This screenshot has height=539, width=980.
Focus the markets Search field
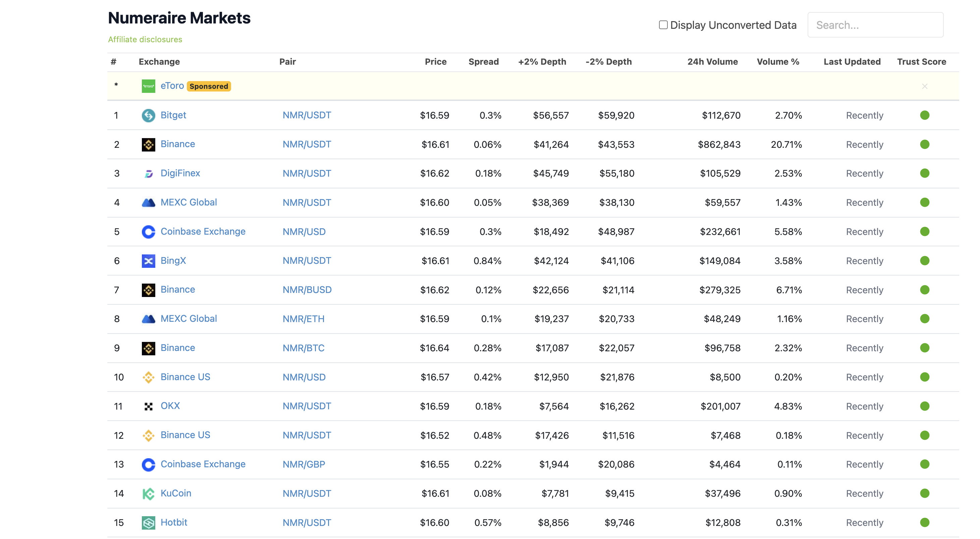pyautogui.click(x=875, y=25)
